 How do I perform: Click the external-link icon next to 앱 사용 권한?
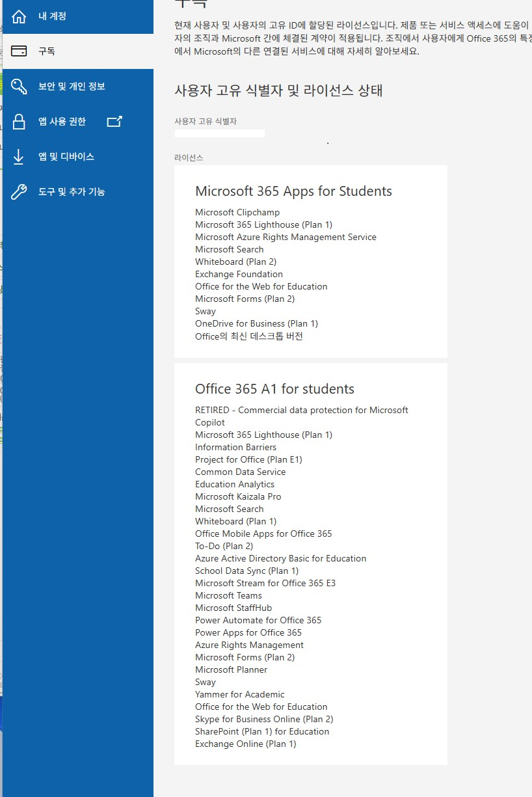point(114,122)
